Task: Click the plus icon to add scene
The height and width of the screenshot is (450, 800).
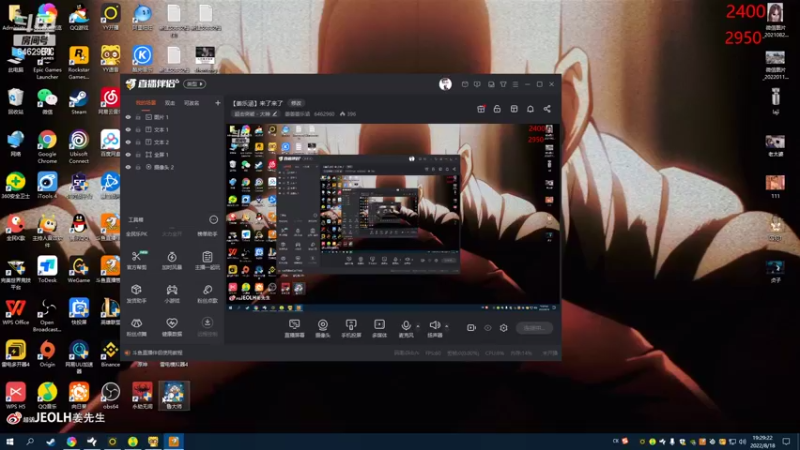Action: point(218,103)
